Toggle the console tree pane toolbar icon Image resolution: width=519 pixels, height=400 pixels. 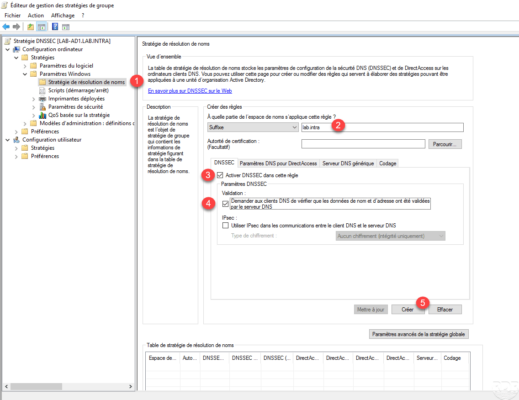point(42,27)
